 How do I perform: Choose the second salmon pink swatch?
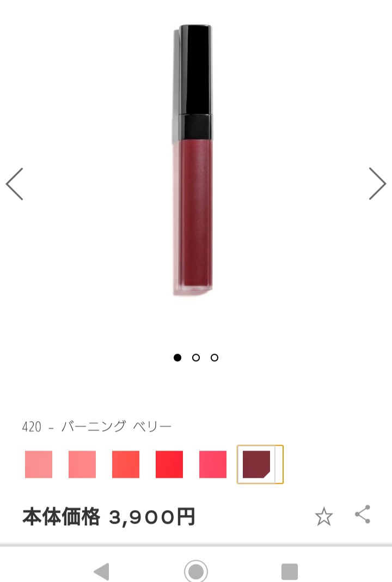(x=82, y=464)
